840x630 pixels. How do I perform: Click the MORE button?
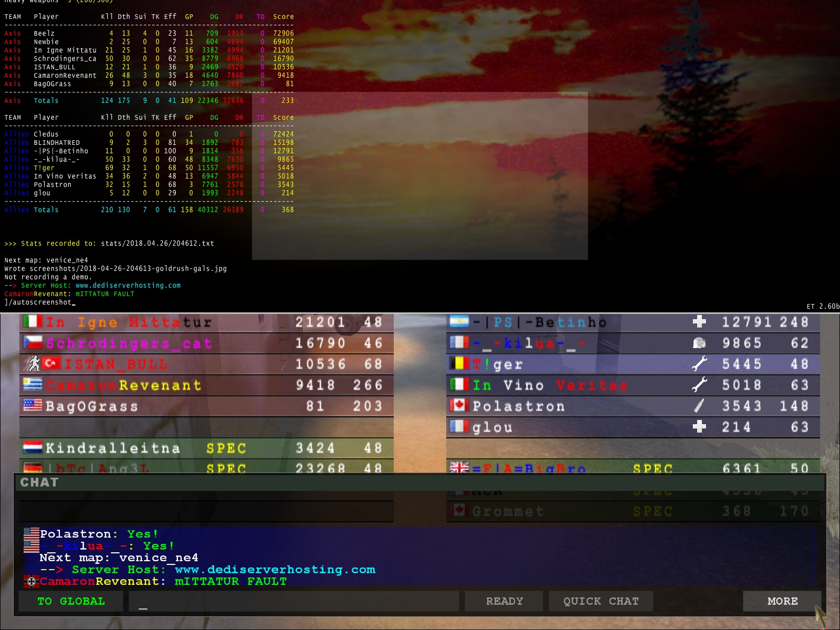click(782, 601)
